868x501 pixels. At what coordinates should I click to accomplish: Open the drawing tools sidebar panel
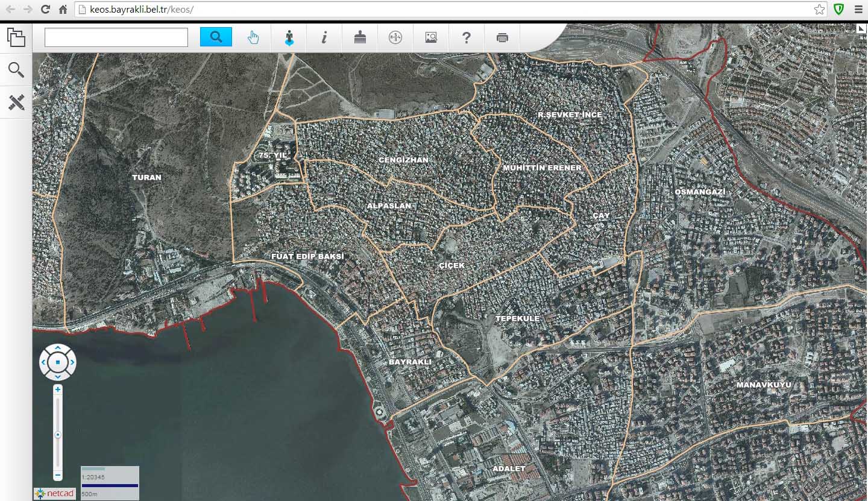[x=16, y=102]
